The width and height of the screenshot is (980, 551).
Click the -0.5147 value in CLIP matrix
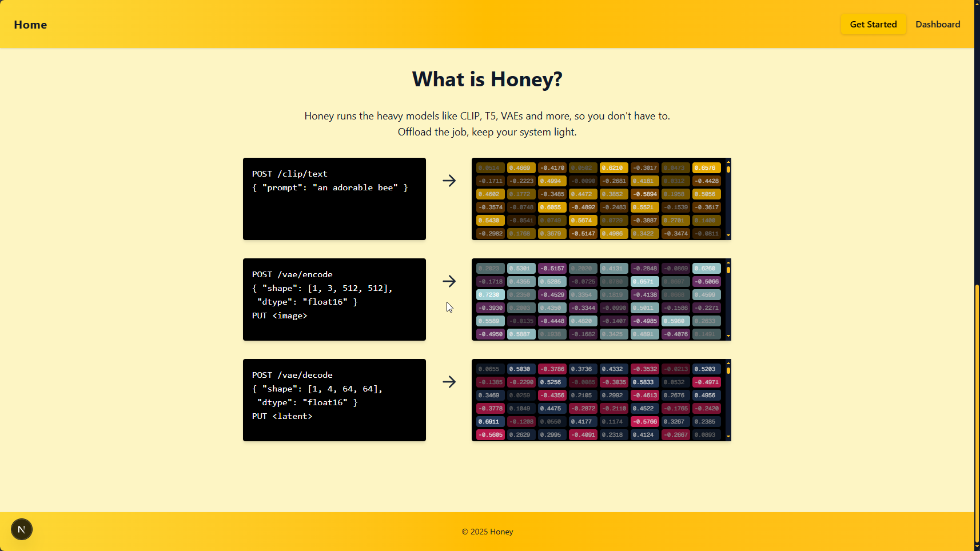(583, 234)
